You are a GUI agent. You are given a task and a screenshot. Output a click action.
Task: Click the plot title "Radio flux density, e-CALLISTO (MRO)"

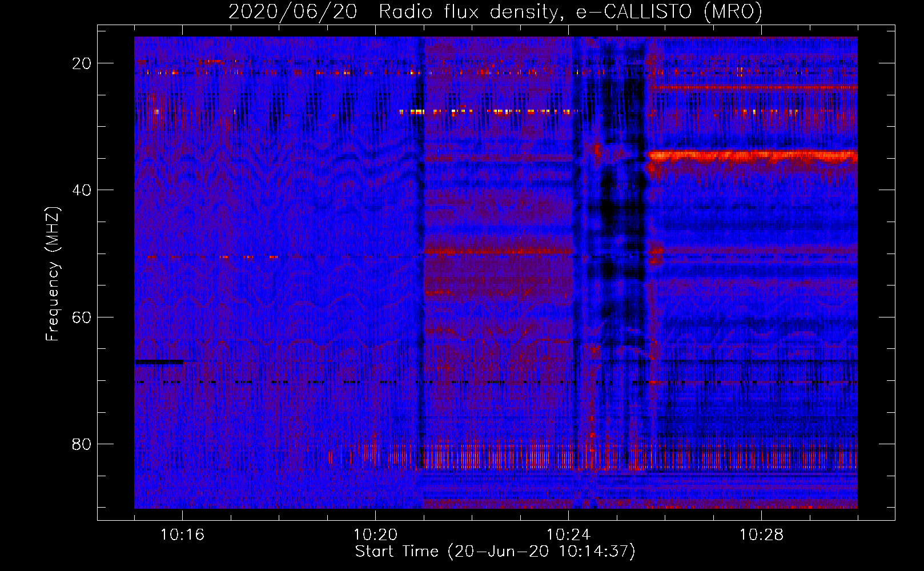[571, 11]
